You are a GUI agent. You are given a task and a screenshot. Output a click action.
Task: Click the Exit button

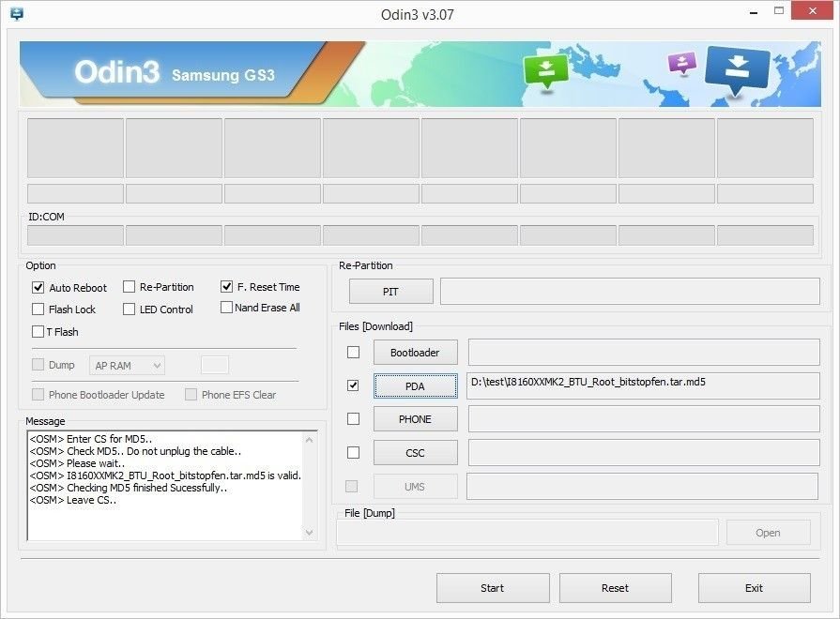tap(754, 588)
